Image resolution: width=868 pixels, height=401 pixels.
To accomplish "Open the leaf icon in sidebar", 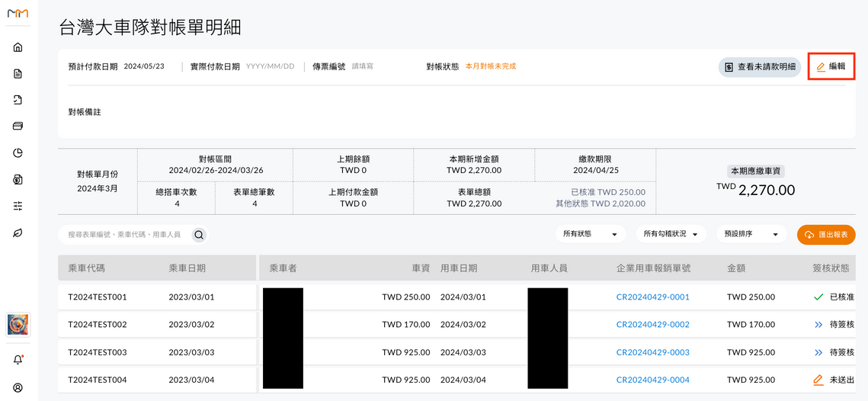I will pyautogui.click(x=18, y=233).
